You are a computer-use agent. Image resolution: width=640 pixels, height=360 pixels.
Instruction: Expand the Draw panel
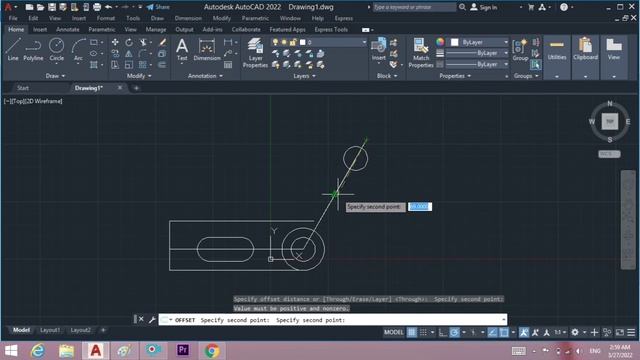55,76
